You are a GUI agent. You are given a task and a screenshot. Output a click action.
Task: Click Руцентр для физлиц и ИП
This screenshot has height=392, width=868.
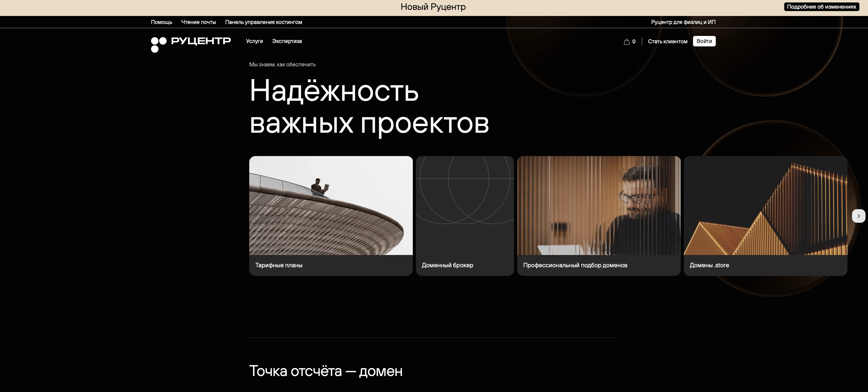(x=683, y=22)
